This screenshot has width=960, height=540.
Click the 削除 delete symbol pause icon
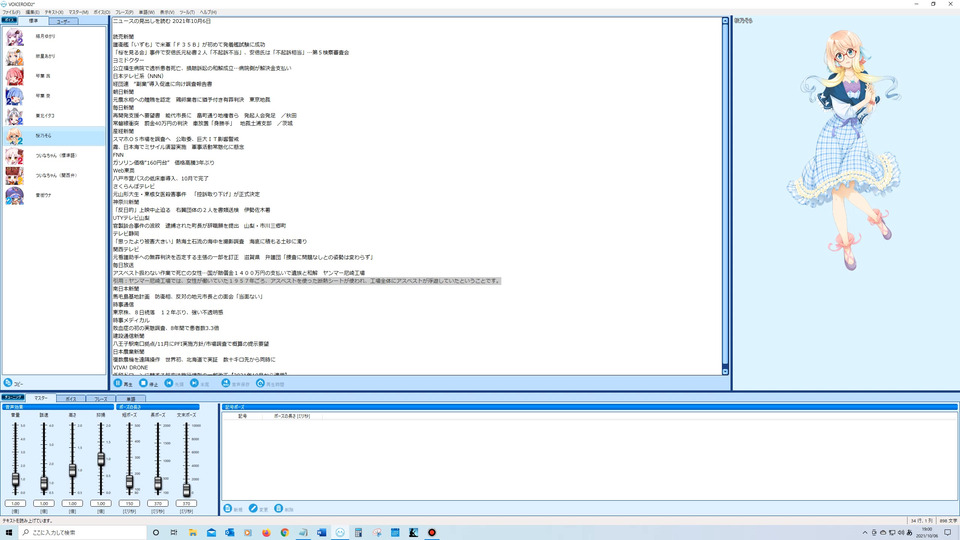point(279,509)
